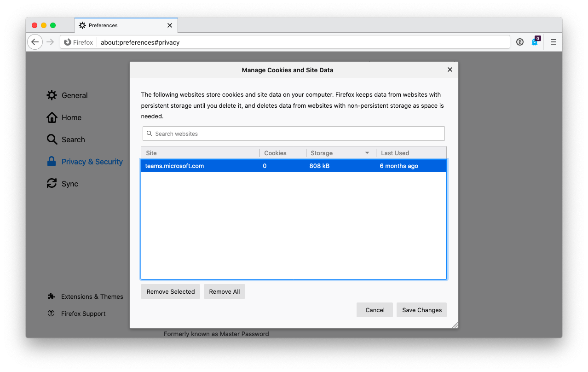Image resolution: width=588 pixels, height=372 pixels.
Task: Cancel the Manage Cookies dialog
Action: [x=374, y=310]
